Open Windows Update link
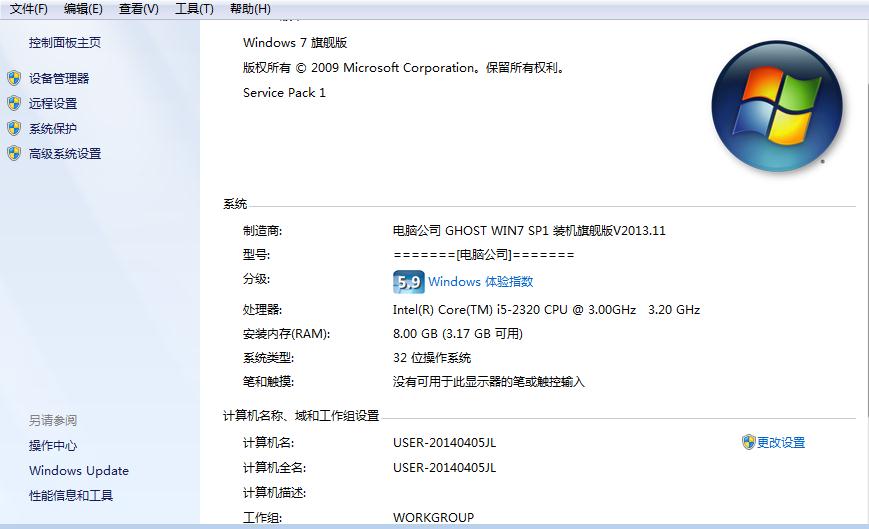 (x=79, y=470)
